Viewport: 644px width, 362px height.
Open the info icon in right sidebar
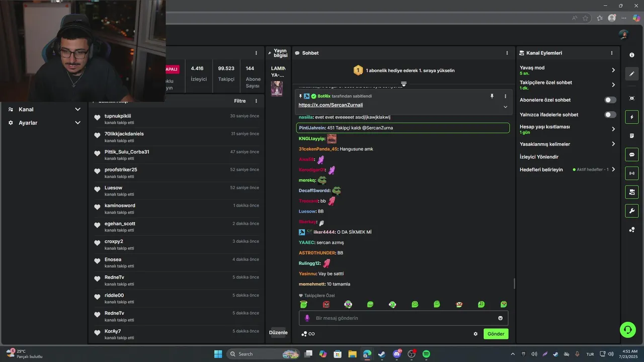click(632, 55)
